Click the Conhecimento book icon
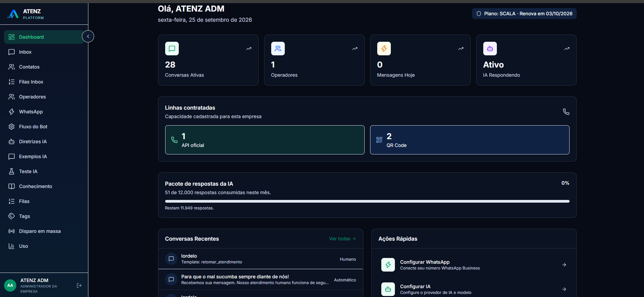The width and height of the screenshot is (644, 297). coord(12,186)
